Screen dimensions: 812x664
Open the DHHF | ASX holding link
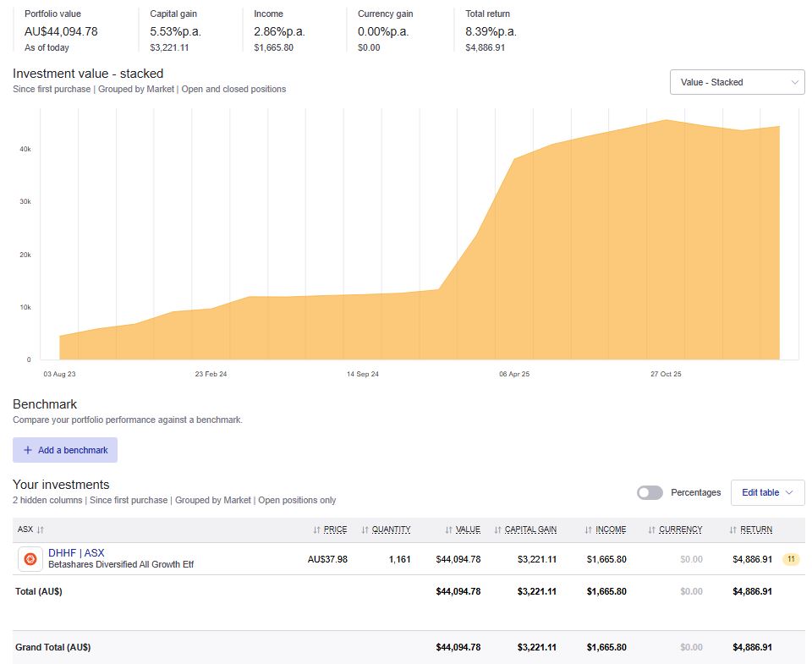tap(76, 553)
